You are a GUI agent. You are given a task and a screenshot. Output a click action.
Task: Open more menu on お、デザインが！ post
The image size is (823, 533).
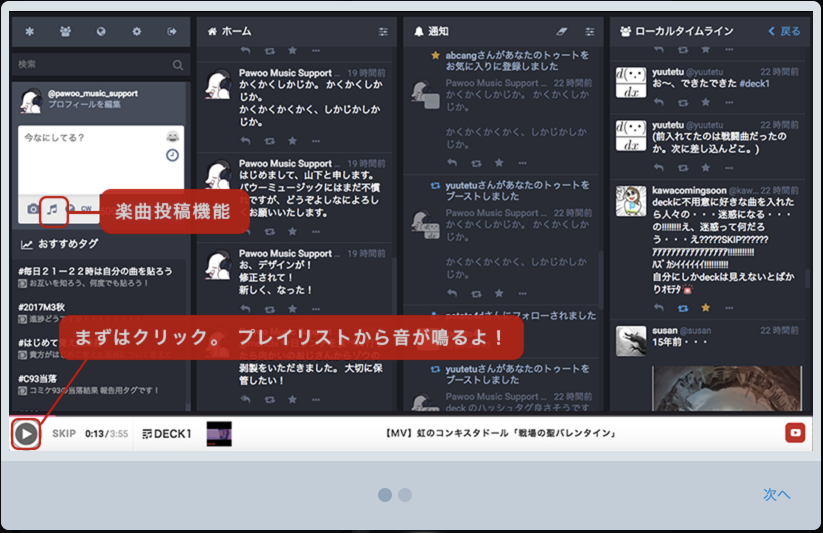click(316, 309)
